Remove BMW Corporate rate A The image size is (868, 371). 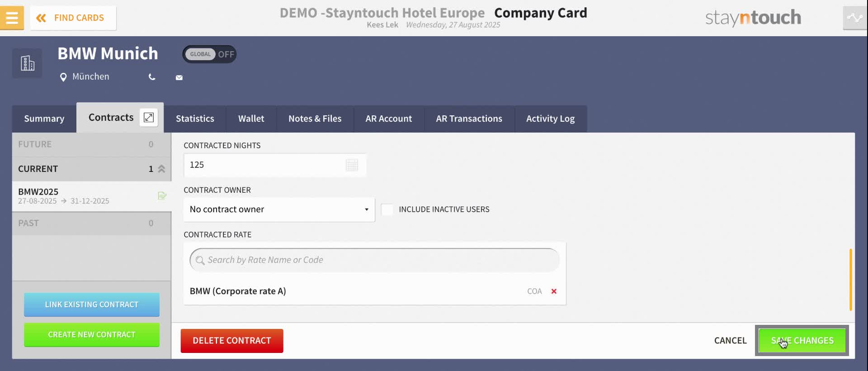pyautogui.click(x=554, y=291)
